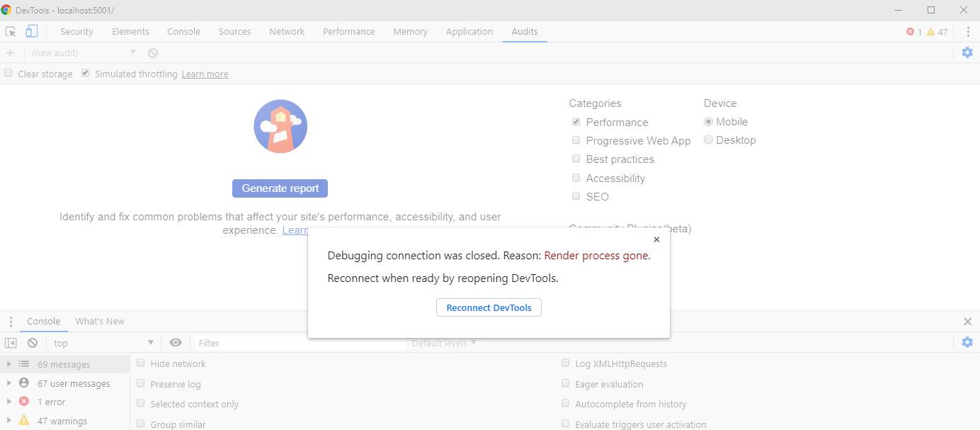The image size is (980, 430).
Task: Click the yellow warning count indicator
Action: [x=938, y=32]
